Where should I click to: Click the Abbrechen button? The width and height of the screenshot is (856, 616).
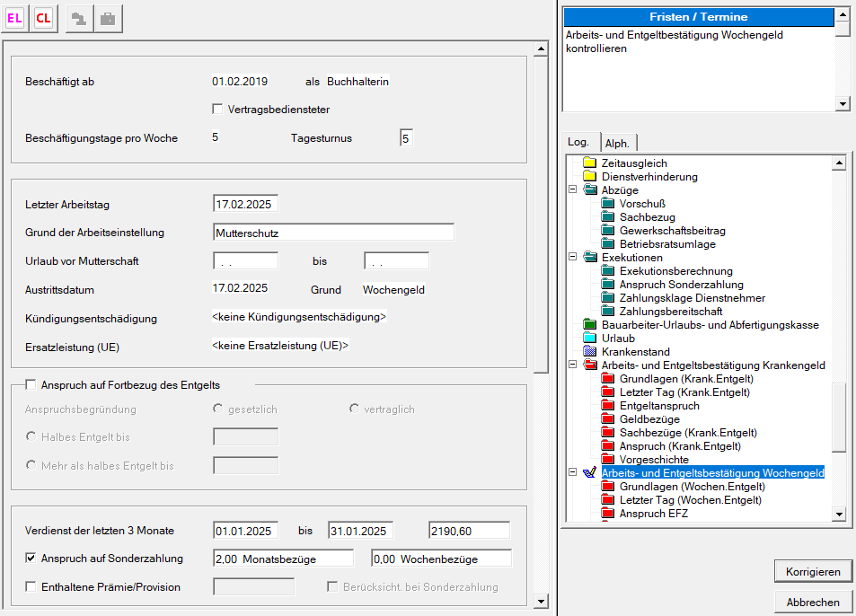[813, 603]
